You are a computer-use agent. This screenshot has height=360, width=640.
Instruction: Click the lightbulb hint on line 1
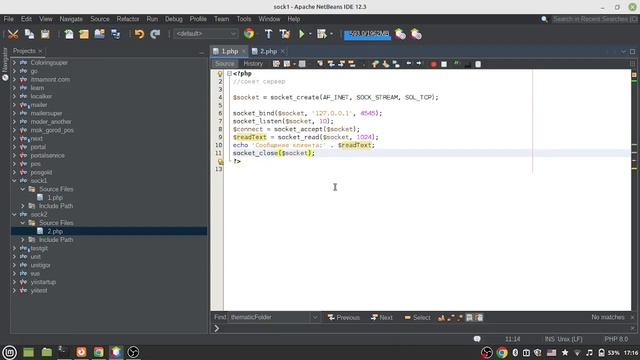(x=220, y=74)
